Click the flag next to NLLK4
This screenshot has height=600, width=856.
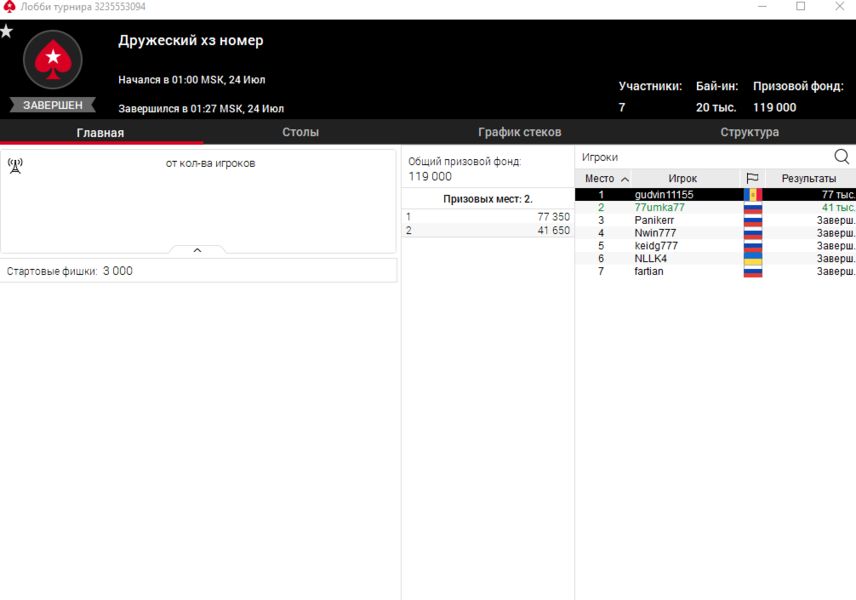pyautogui.click(x=752, y=259)
